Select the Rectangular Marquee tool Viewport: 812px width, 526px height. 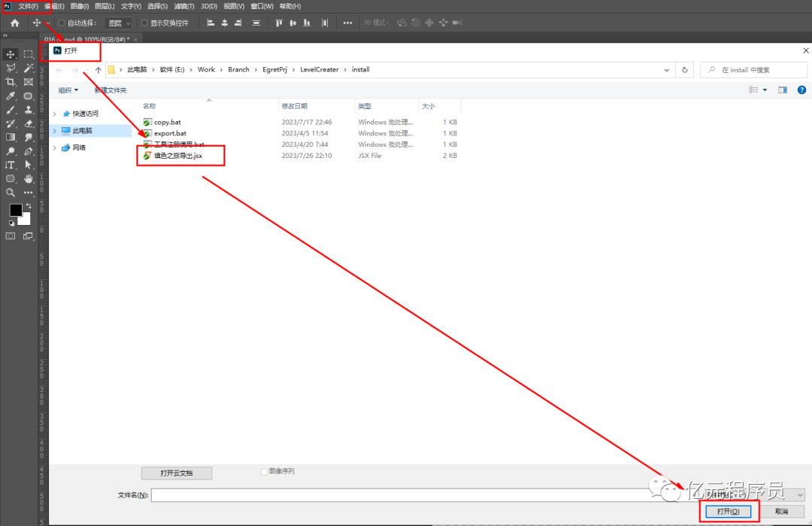tap(29, 54)
